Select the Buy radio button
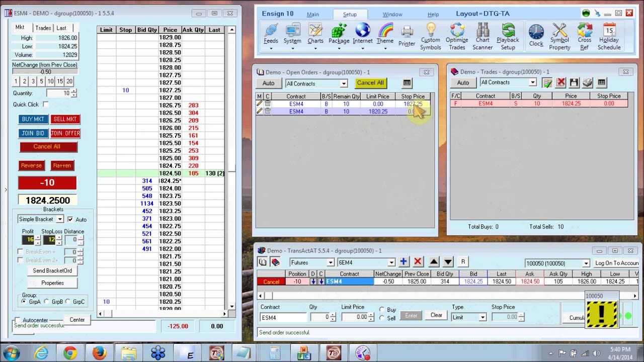Image resolution: width=644 pixels, height=362 pixels. pyautogui.click(x=382, y=310)
